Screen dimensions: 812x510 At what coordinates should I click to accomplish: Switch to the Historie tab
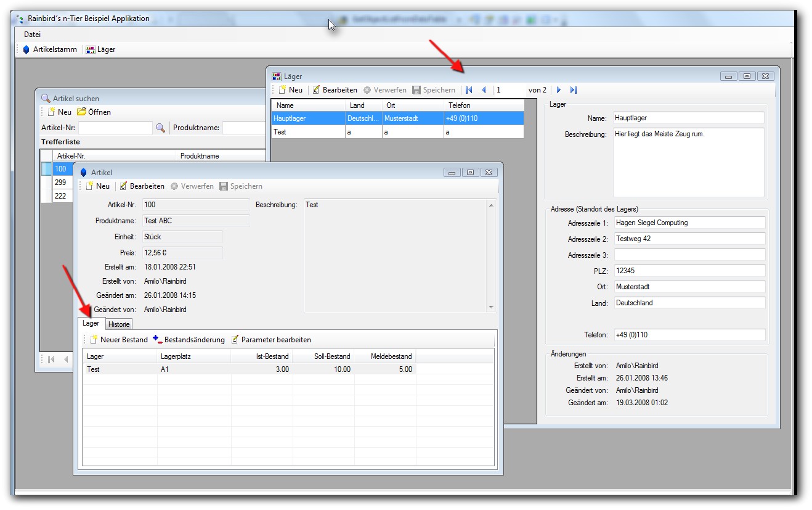[x=119, y=324]
